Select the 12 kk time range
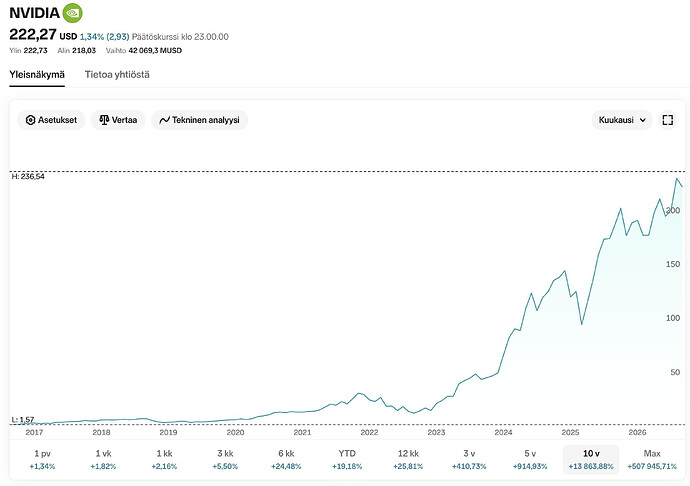The height and width of the screenshot is (486, 690). tap(408, 459)
